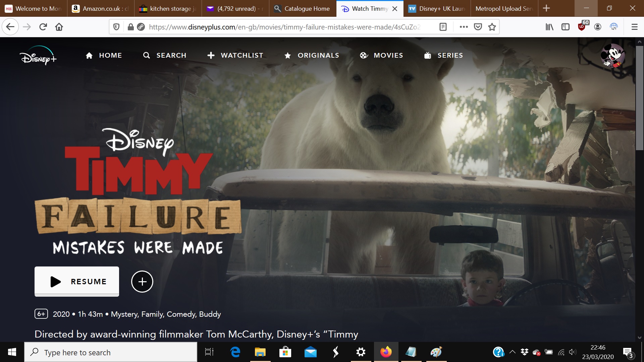Click the 6+ age rating badge
This screenshot has width=644, height=362.
41,314
